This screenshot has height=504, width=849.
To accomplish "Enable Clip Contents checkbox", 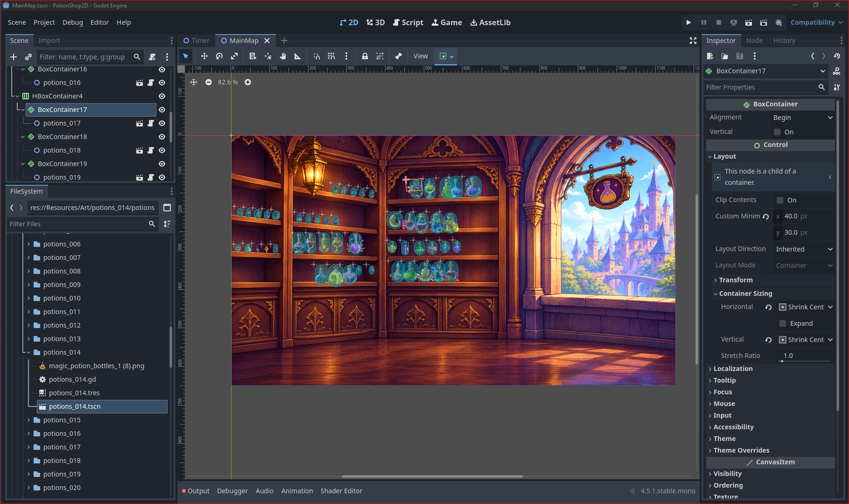I will [x=780, y=200].
